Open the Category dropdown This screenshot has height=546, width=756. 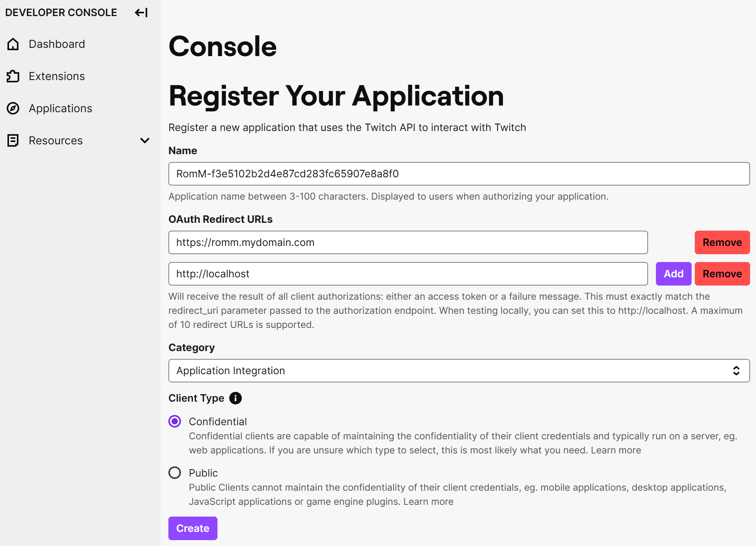click(459, 371)
